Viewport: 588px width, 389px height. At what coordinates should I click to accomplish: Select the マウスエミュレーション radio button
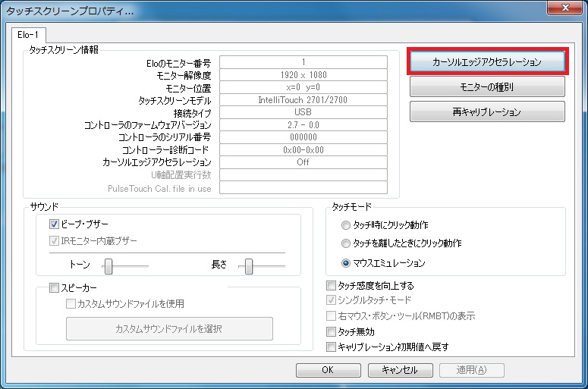point(346,263)
